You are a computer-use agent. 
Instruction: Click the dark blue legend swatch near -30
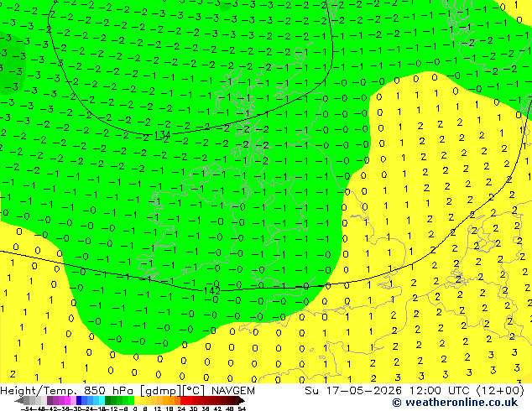click(x=79, y=401)
